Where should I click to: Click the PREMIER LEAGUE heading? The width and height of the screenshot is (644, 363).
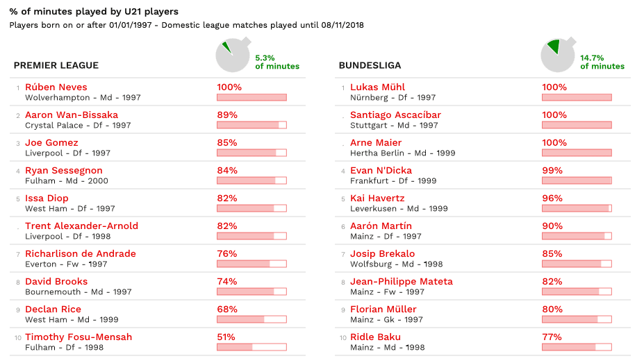pyautogui.click(x=56, y=66)
